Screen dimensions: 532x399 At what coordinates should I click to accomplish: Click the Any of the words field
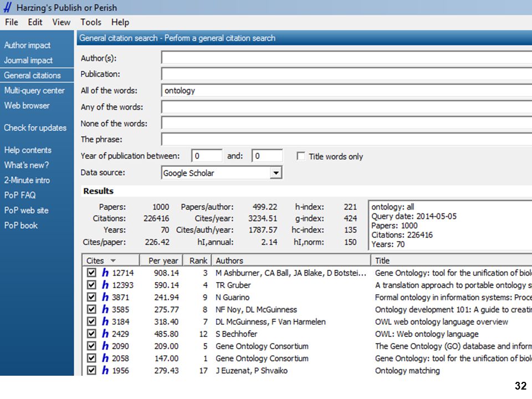point(346,107)
